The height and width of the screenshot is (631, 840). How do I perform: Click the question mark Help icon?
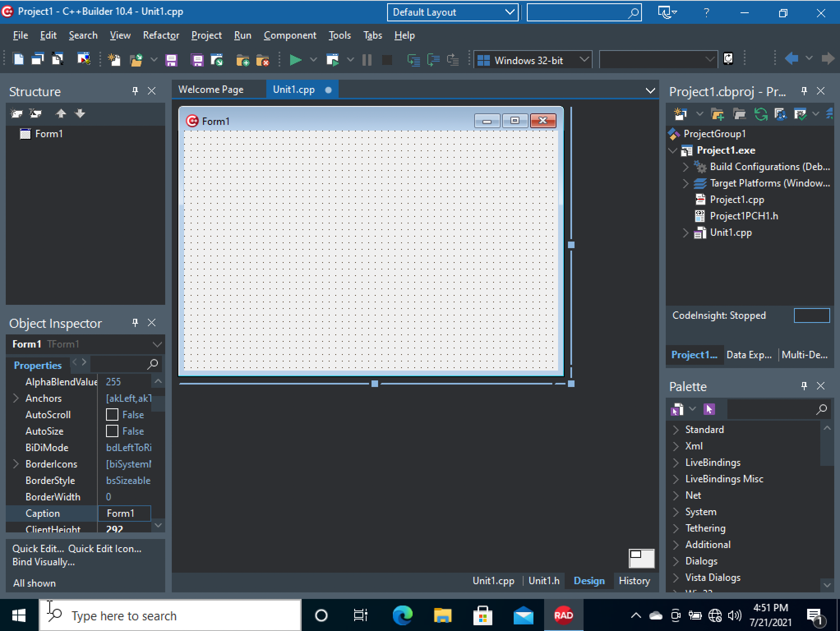[x=706, y=13]
